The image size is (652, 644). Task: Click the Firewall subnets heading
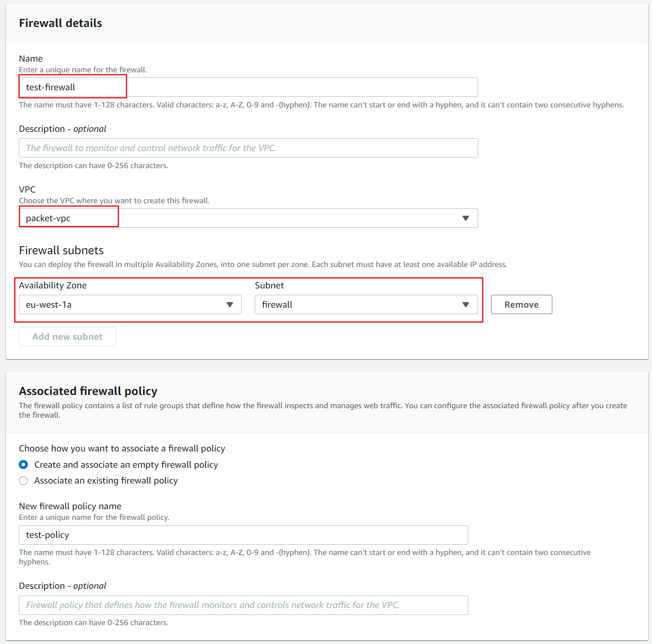click(x=61, y=250)
